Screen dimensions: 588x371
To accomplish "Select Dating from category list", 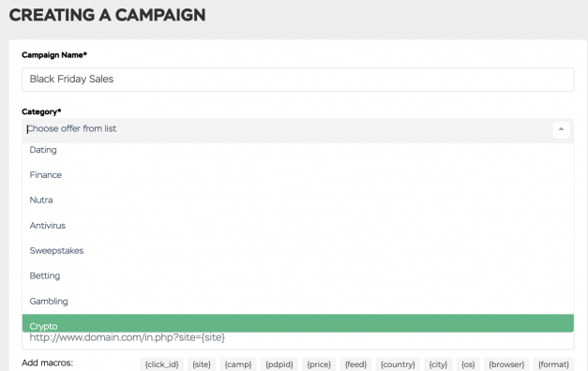I will tap(297, 150).
